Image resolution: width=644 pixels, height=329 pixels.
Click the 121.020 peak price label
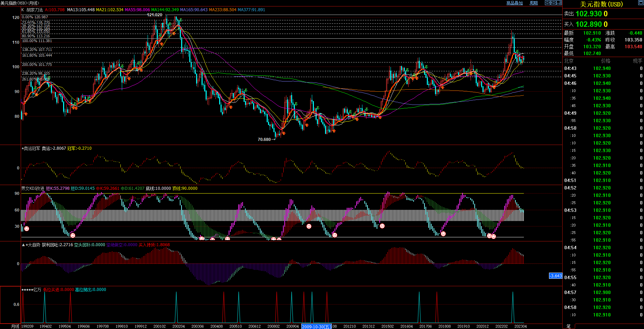tap(154, 15)
